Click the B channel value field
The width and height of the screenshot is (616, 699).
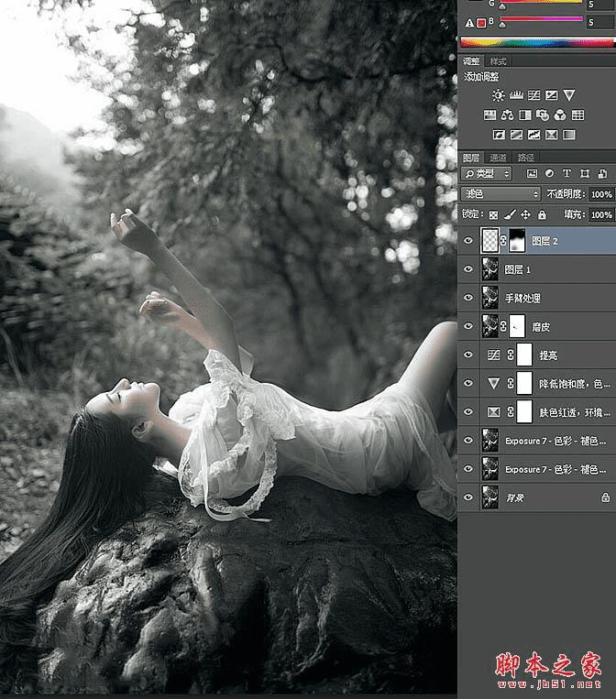click(x=599, y=22)
